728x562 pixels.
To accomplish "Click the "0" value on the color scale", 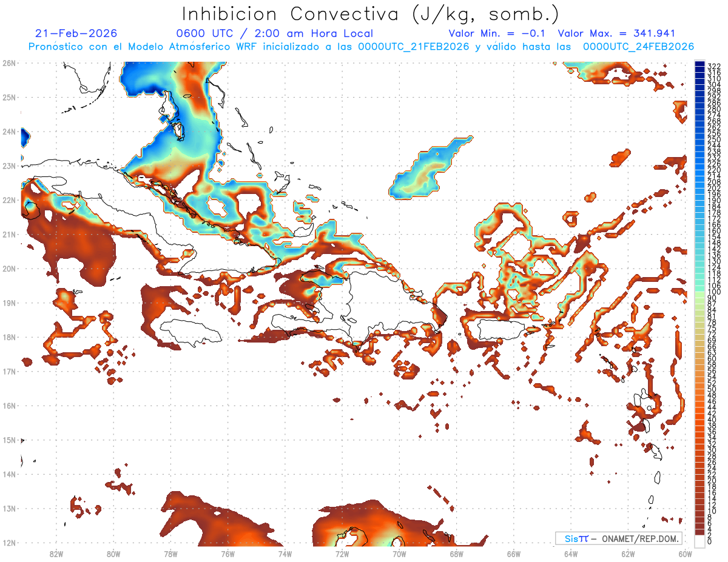I will (x=710, y=541).
